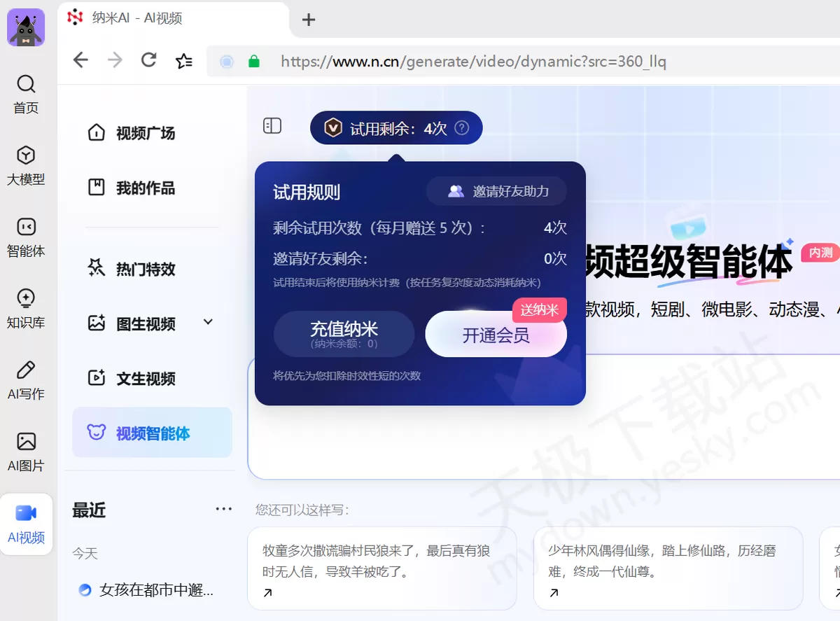Viewport: 840px width, 621px height.
Task: Click the 试用规则 heading
Action: [x=307, y=193]
